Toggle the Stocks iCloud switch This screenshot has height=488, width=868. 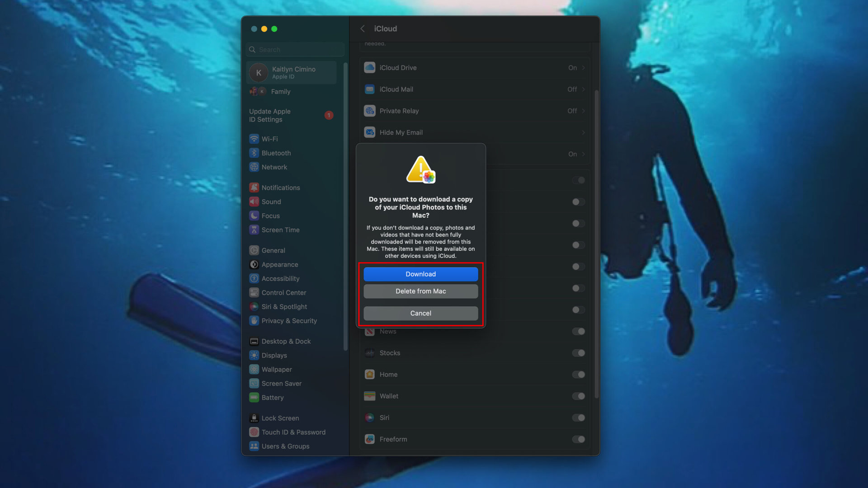point(578,353)
